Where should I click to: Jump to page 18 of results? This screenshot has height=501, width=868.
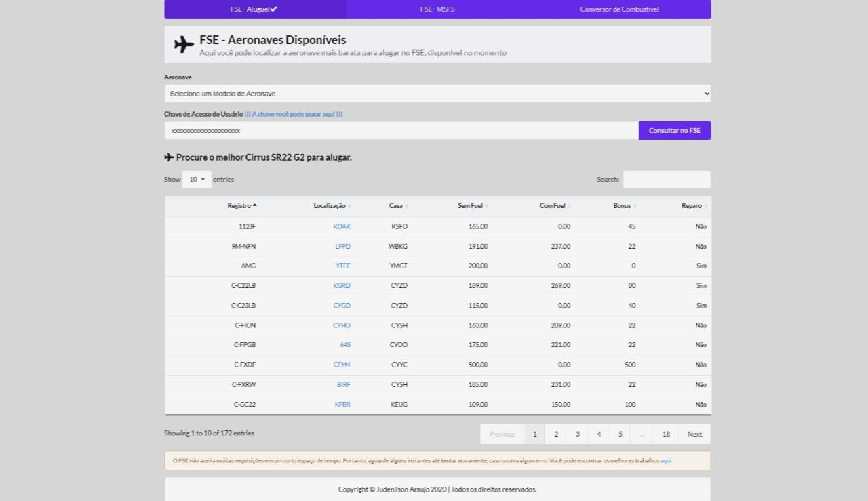[666, 434]
